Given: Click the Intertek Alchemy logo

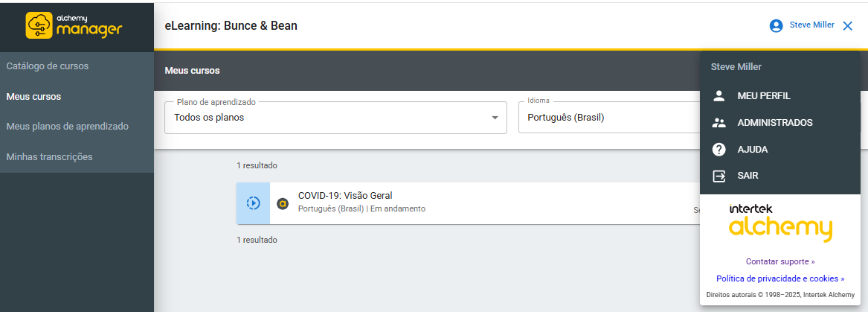Looking at the screenshot, I should [779, 223].
